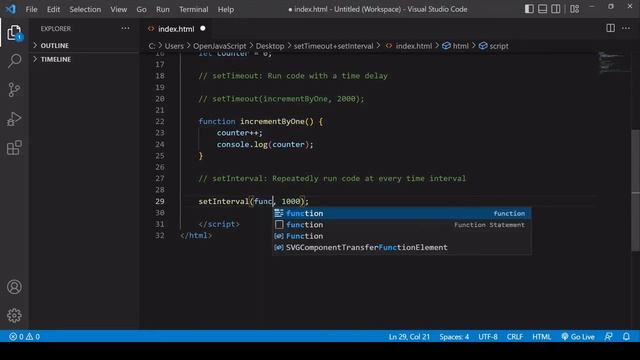Open the Go menu

pos(141,9)
